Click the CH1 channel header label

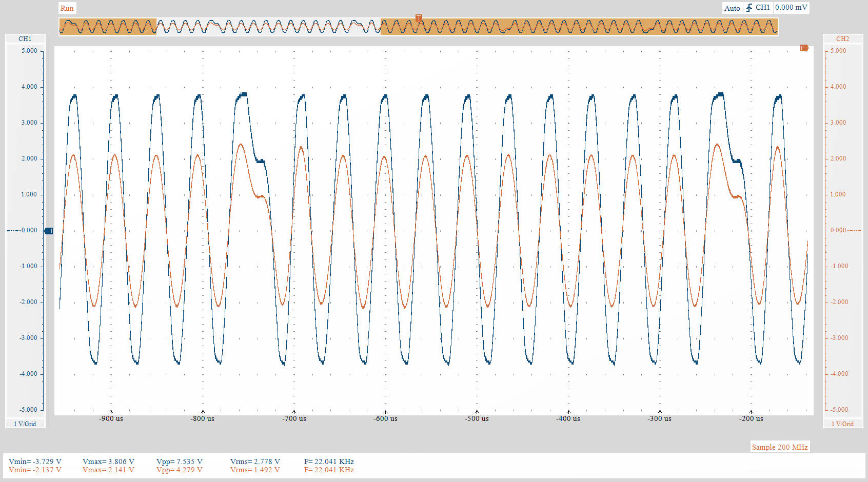(x=25, y=39)
